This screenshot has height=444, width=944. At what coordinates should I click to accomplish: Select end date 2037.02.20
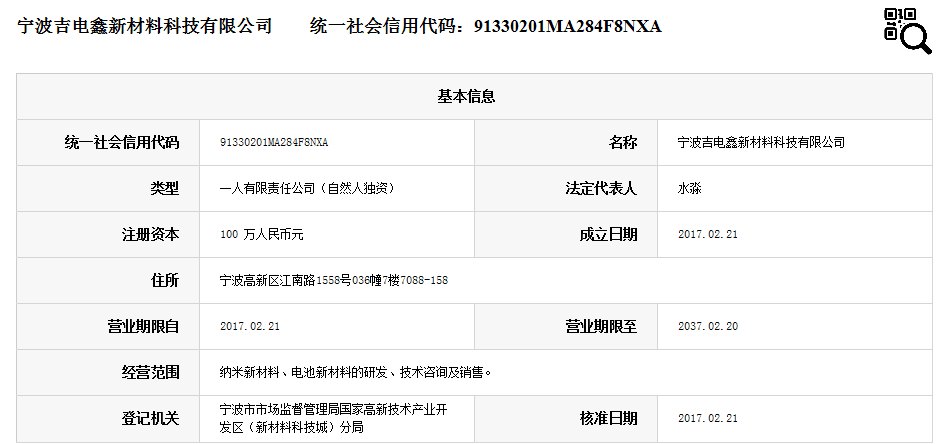(708, 327)
